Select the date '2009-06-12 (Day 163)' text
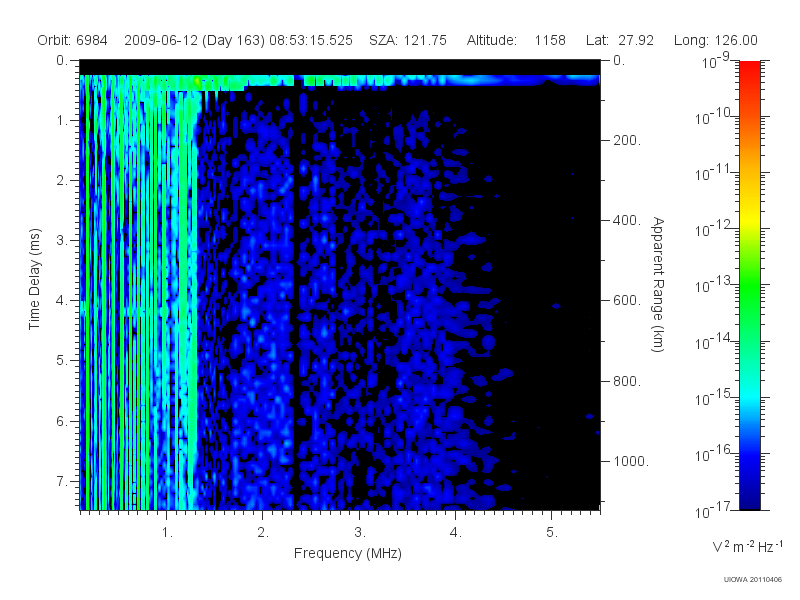The height and width of the screenshot is (600, 800). tap(194, 40)
